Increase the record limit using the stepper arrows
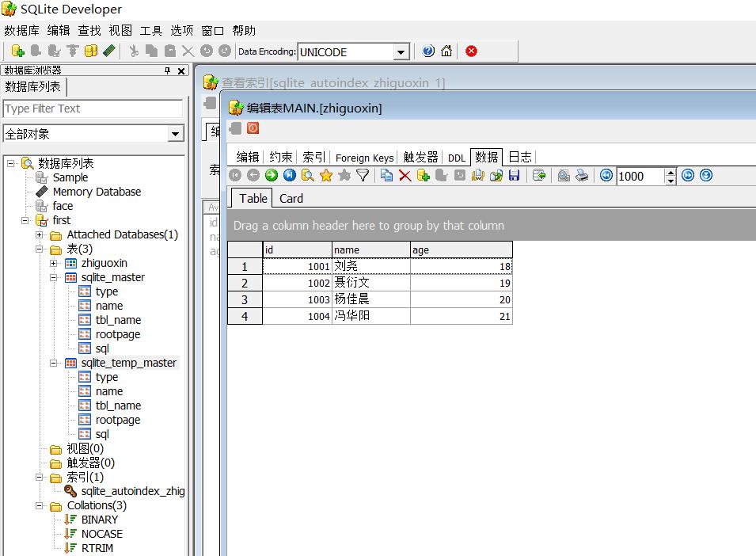The width and height of the screenshot is (756, 556). tap(671, 173)
